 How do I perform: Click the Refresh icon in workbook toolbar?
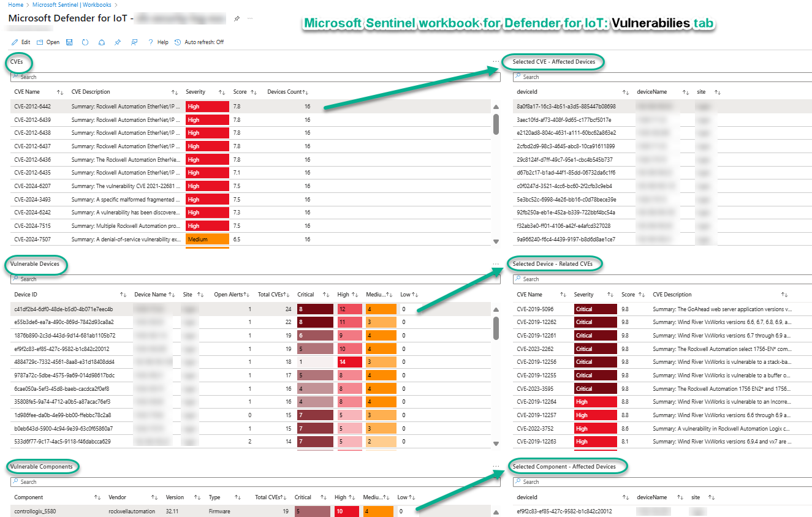click(85, 42)
